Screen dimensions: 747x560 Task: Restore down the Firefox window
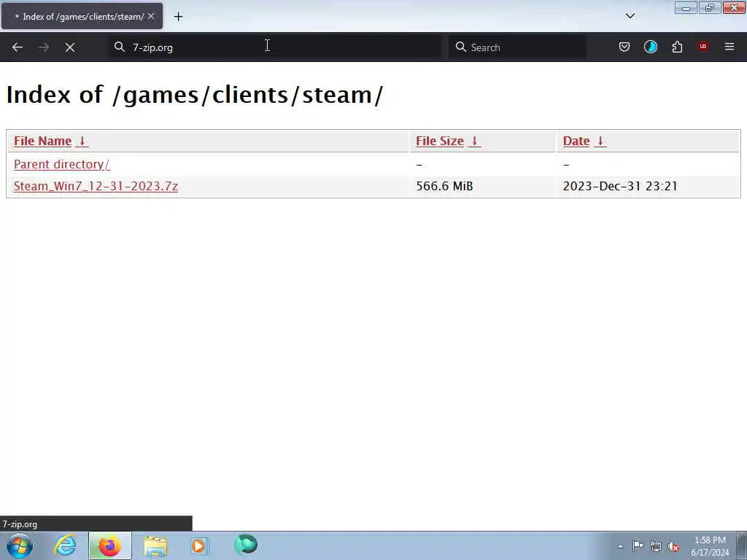coord(709,8)
